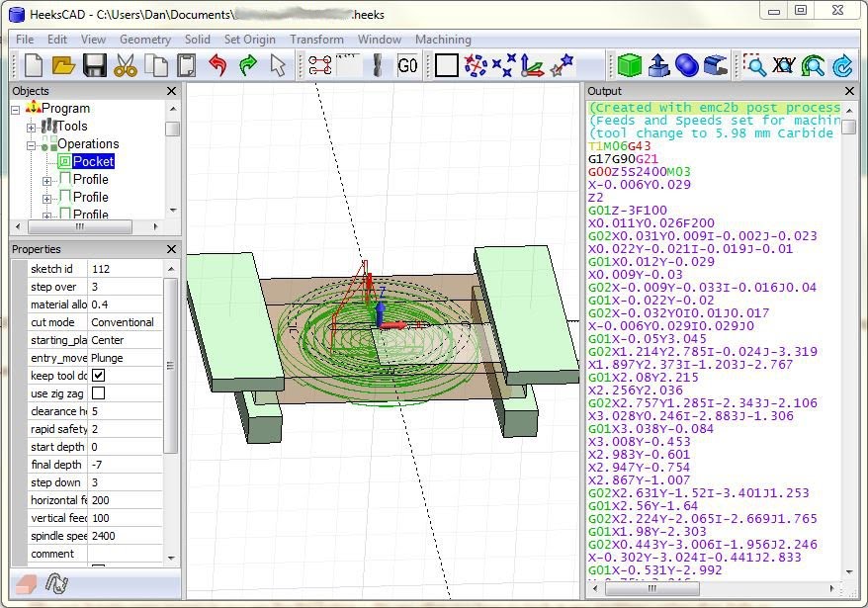Viewport: 868px width, 608px height.
Task: Click the G0 post-process toolbar icon
Action: click(x=407, y=66)
